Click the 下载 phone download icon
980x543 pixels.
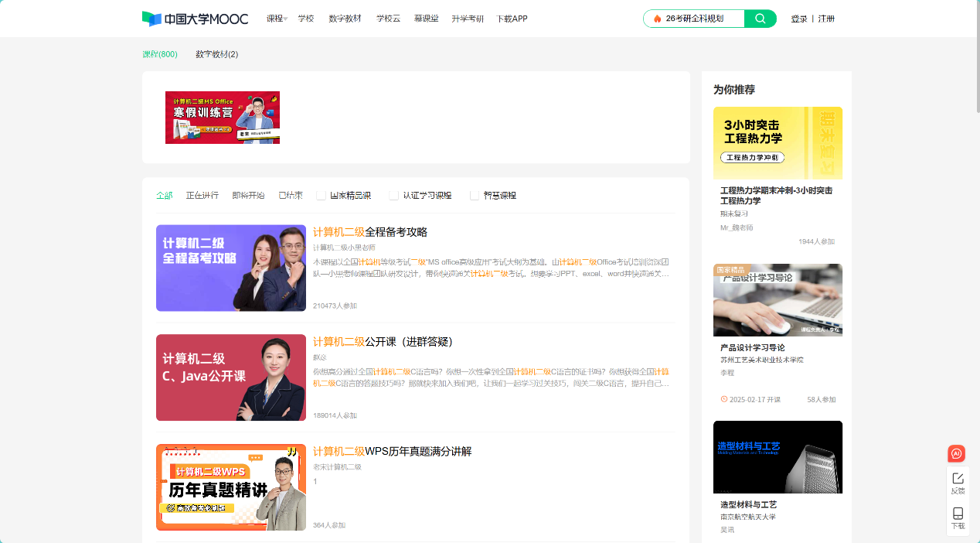click(958, 517)
